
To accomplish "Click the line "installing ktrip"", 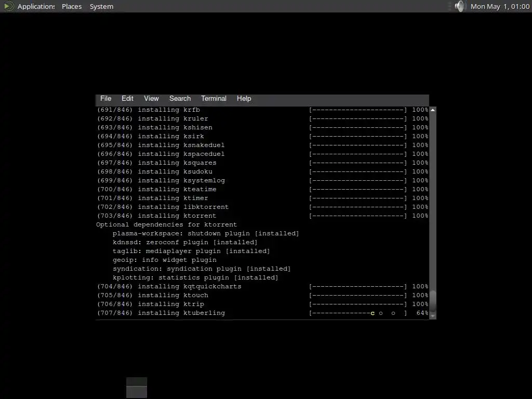I will click(x=262, y=304).
